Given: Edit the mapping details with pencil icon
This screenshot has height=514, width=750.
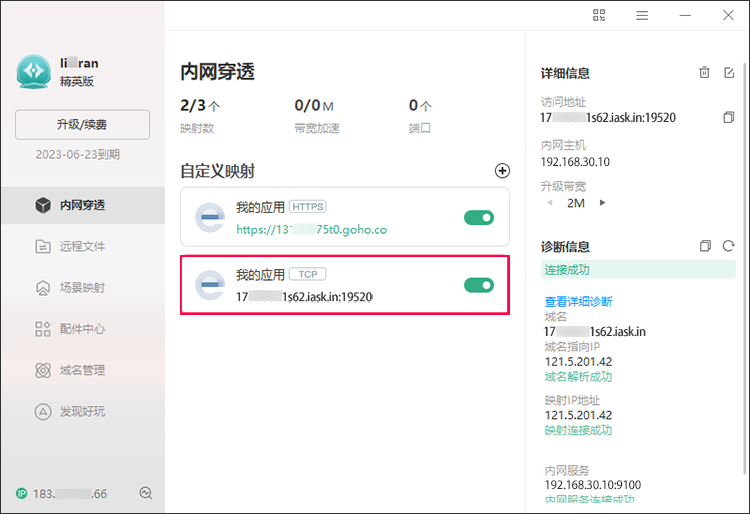Looking at the screenshot, I should point(729,72).
